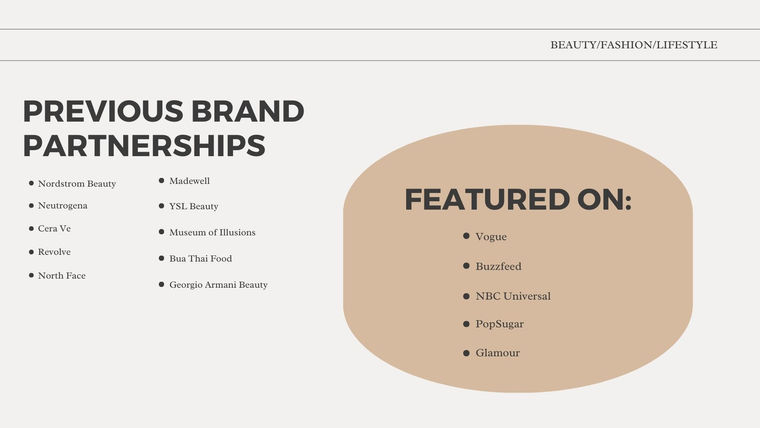Viewport: 760px width, 428px height.
Task: Click the PopSugar text
Action: [499, 324]
